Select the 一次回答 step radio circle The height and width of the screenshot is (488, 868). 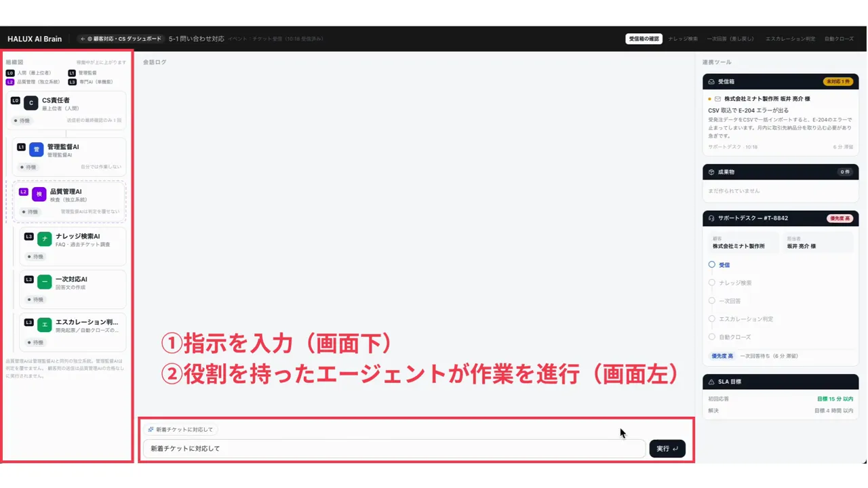click(712, 300)
